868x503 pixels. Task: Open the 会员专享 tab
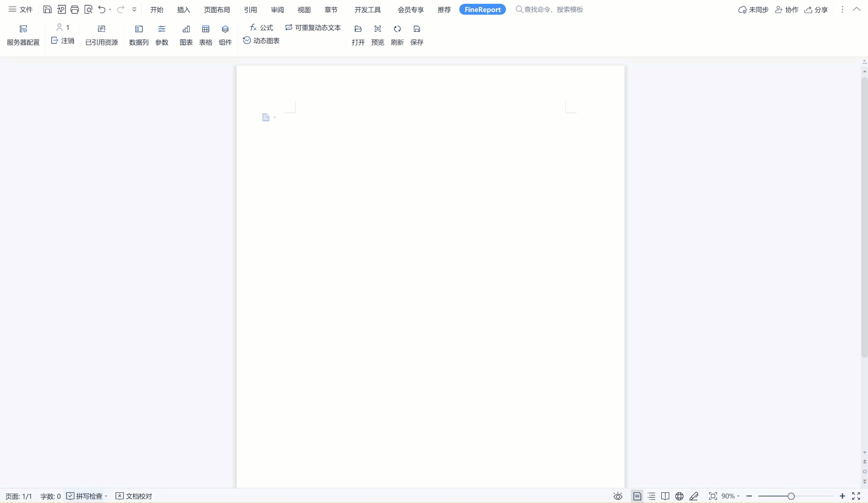pos(411,9)
